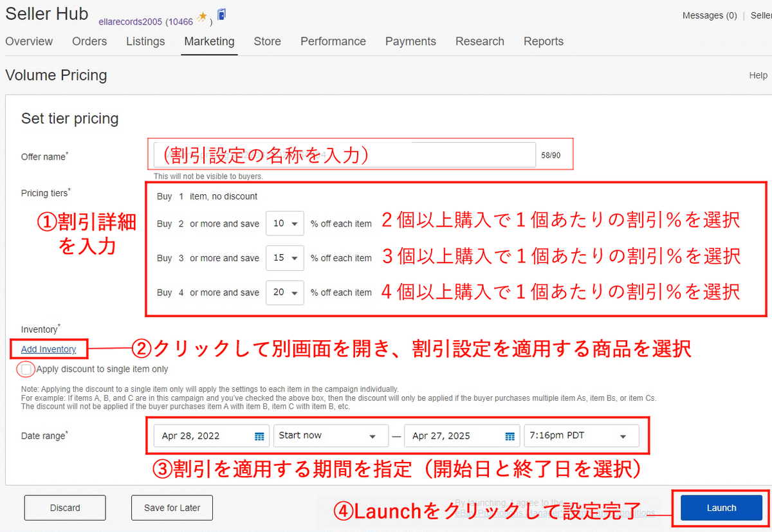This screenshot has width=772, height=532.
Task: Focus the Offer name input field
Action: 344,155
